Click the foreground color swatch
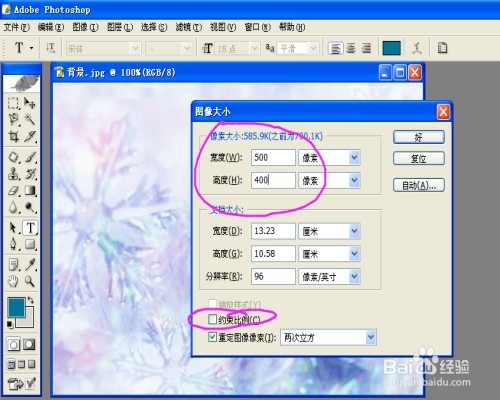 pos(16,307)
